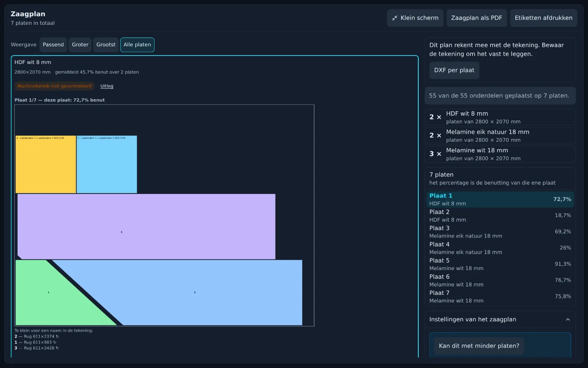Open Plaat 7 in the list
Viewport: 588px width, 368px height.
(x=500, y=297)
